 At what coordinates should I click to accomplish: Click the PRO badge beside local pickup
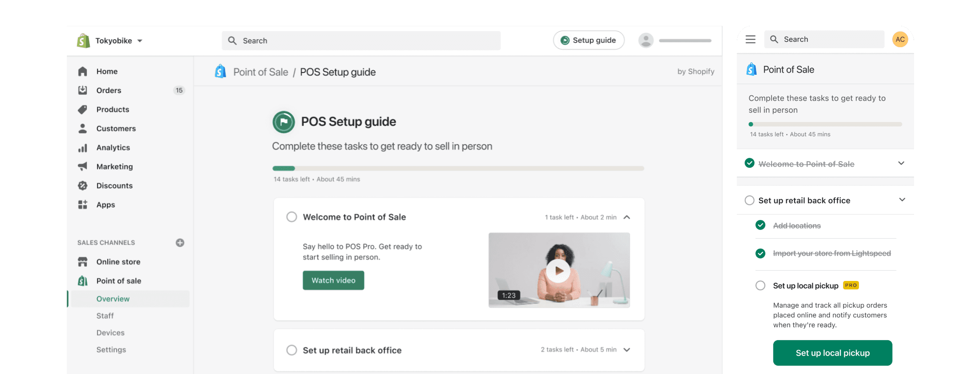coord(851,285)
